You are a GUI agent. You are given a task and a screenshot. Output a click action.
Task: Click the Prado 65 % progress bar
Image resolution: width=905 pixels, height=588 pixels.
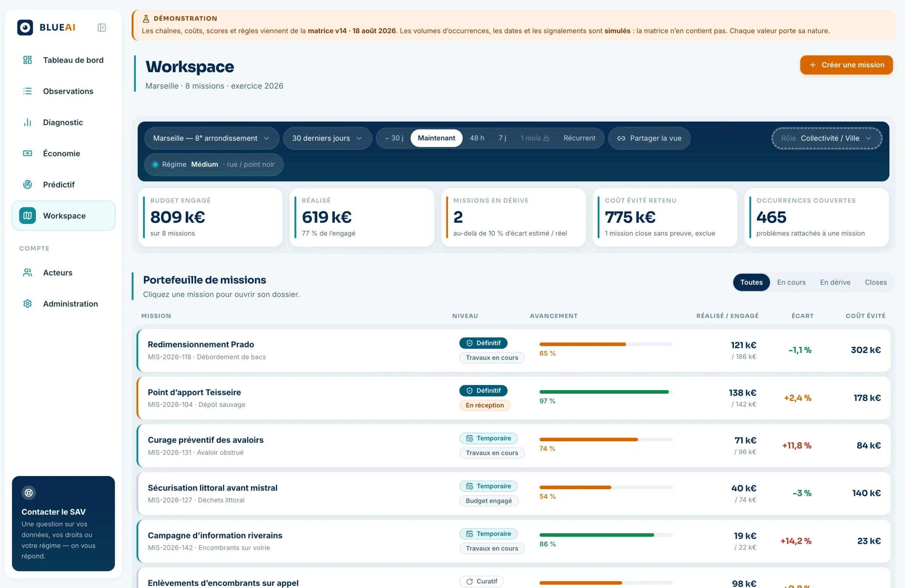pyautogui.click(x=606, y=344)
